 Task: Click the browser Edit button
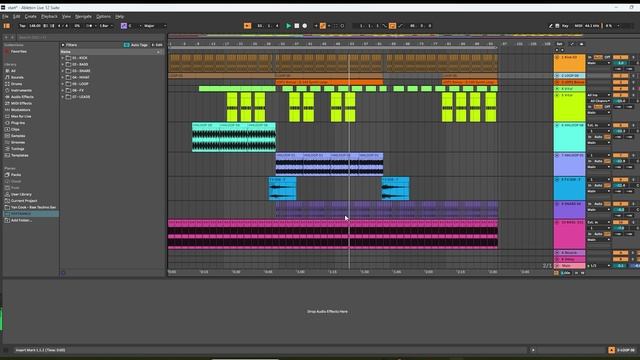tap(157, 45)
